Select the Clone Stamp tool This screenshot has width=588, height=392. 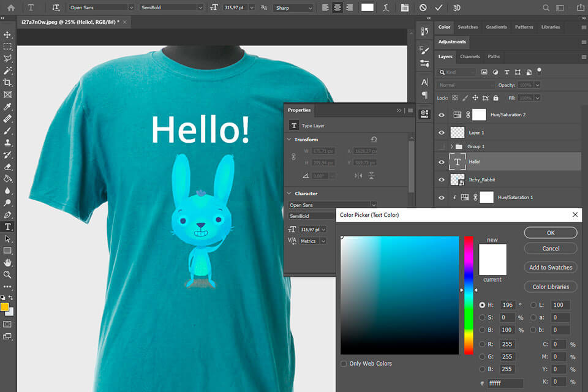(7, 141)
